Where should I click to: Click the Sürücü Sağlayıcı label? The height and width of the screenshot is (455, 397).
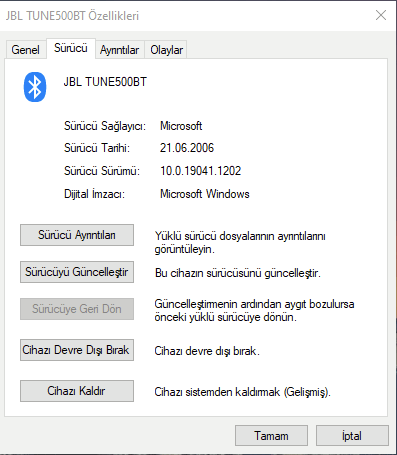click(105, 126)
